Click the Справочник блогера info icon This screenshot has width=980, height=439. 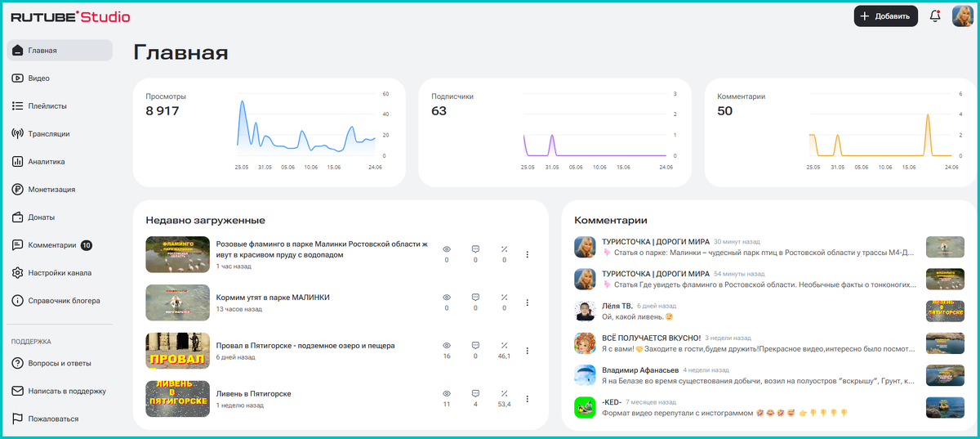17,301
